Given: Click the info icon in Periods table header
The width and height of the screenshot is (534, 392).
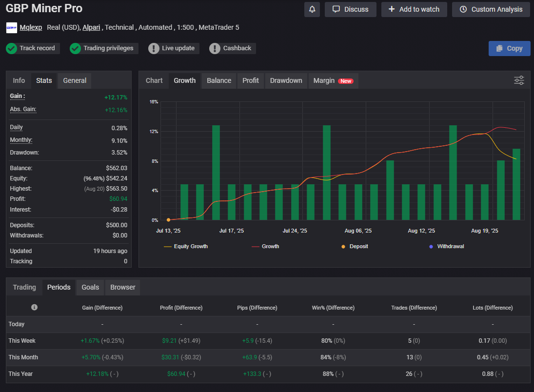Looking at the screenshot, I should 34,307.
